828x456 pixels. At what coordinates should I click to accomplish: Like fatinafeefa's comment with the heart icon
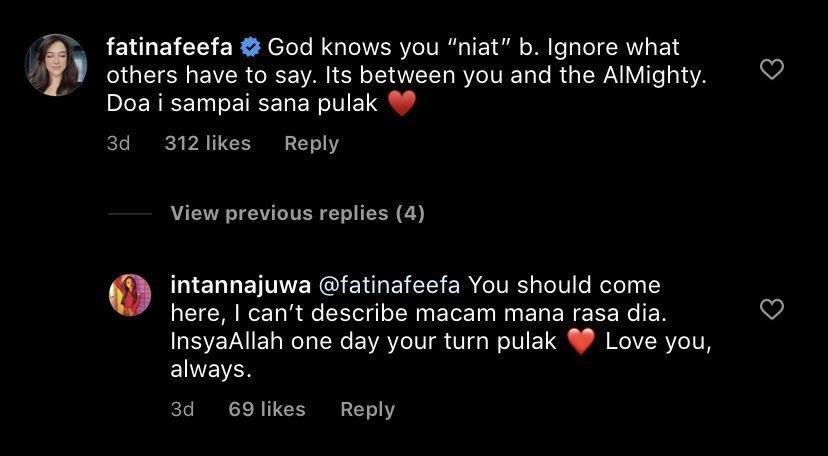coord(771,70)
